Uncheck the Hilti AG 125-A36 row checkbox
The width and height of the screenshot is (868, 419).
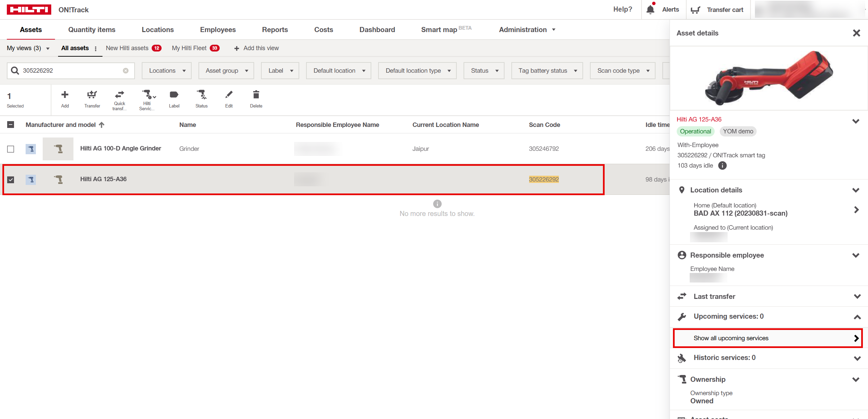point(11,179)
